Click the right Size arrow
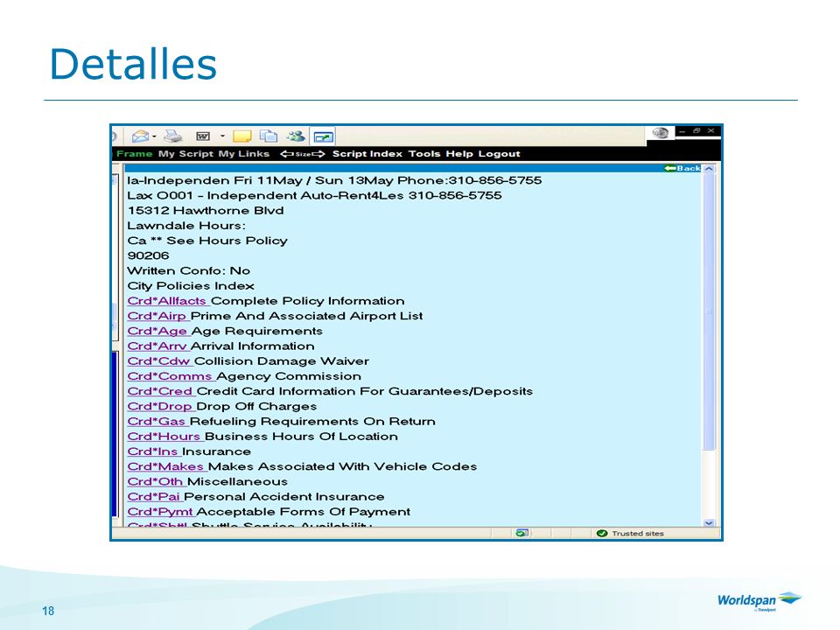 318,154
